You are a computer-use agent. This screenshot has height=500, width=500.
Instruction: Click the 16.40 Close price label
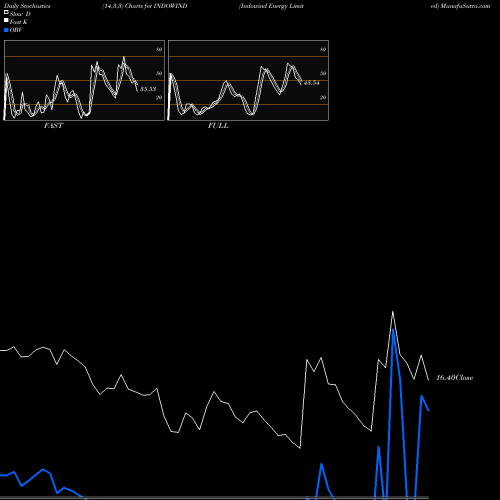pos(455,378)
